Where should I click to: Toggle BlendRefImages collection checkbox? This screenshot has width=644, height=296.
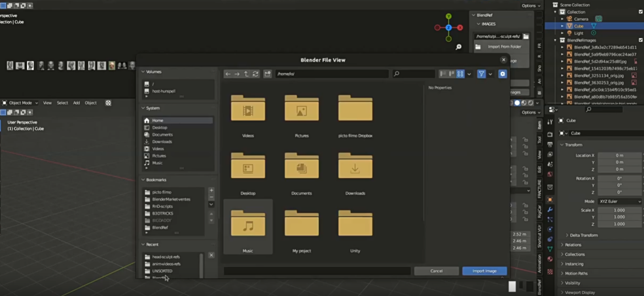(641, 40)
